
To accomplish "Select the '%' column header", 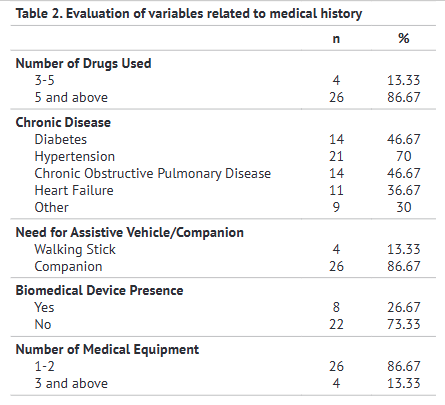I will click(x=404, y=38).
